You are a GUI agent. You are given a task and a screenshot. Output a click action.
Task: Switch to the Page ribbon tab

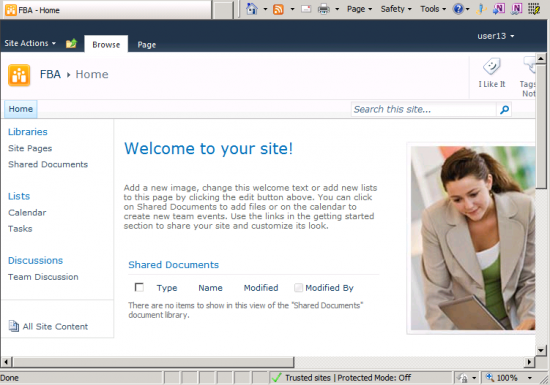[147, 45]
